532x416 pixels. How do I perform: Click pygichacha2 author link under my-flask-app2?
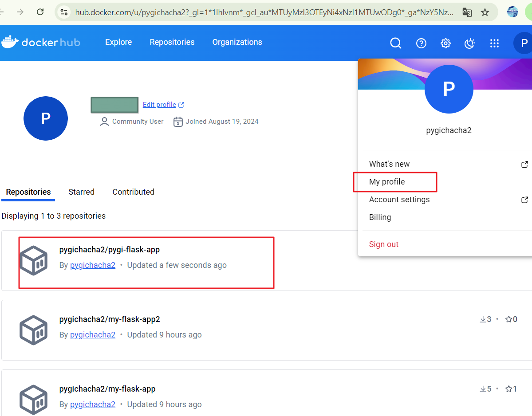tap(93, 335)
